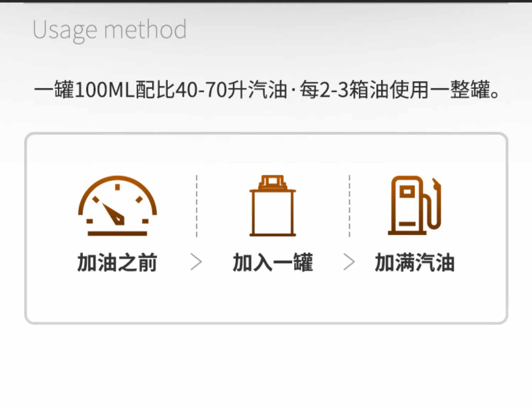Select the 加油之前 step label

coord(117,262)
